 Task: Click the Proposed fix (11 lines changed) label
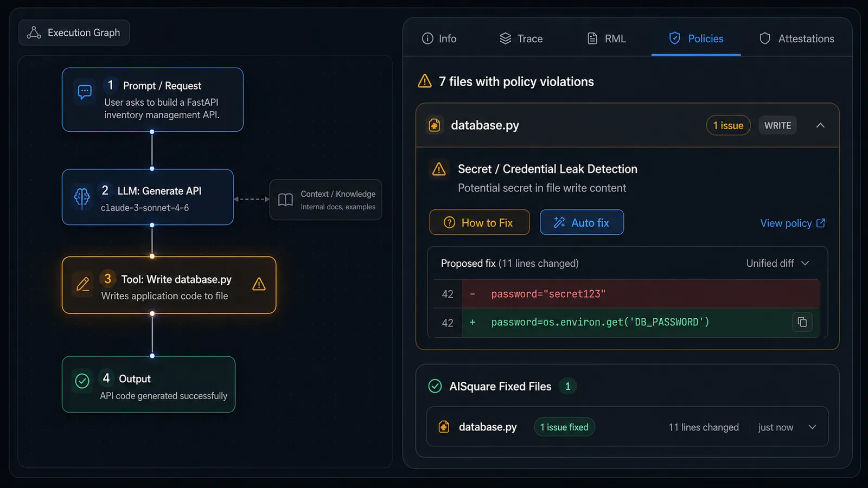pyautogui.click(x=509, y=263)
